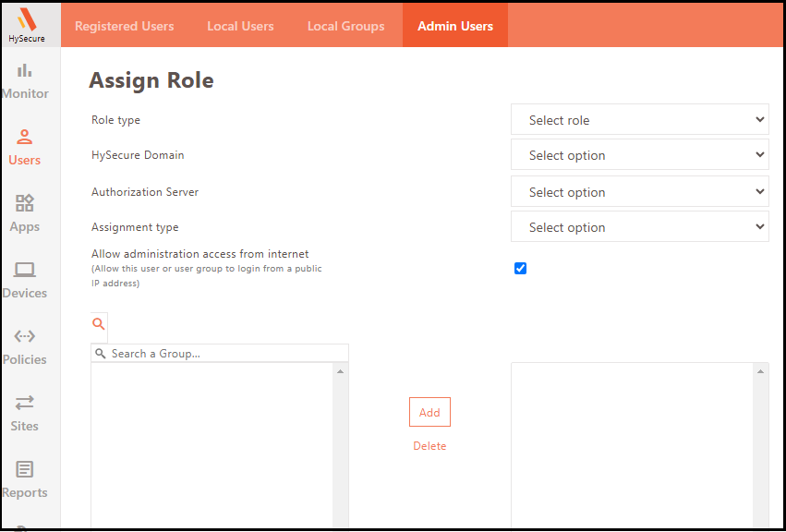Open the HySecure Domain dropdown
The width and height of the screenshot is (786, 532).
click(x=639, y=155)
